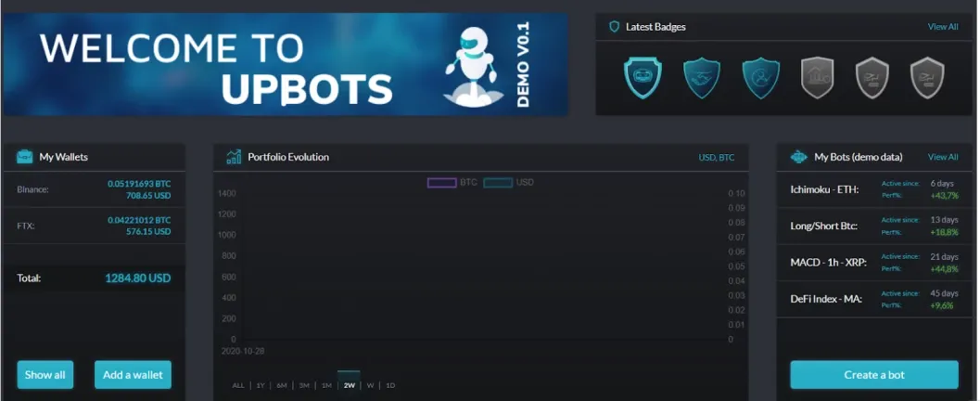Select the W time range
980x401 pixels.
pos(370,385)
